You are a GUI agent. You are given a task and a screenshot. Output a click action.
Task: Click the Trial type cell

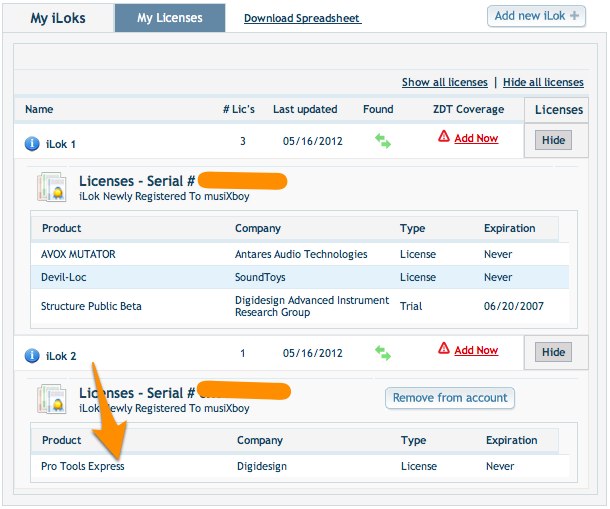411,306
